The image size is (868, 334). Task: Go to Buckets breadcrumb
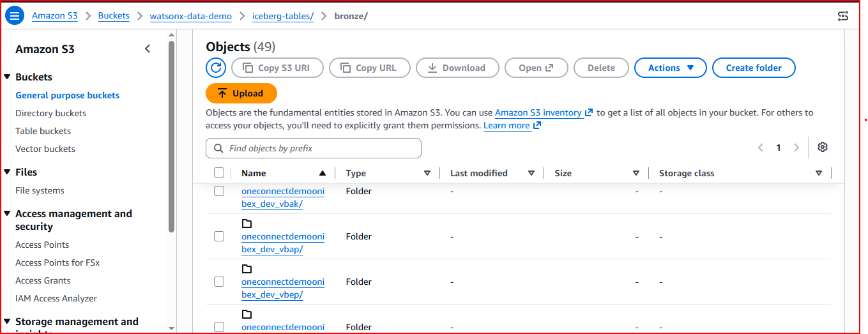[114, 15]
